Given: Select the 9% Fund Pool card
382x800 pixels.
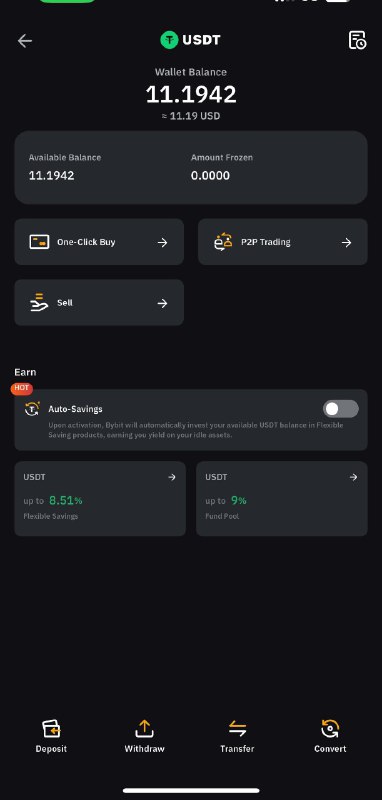Looking at the screenshot, I should tap(282, 498).
